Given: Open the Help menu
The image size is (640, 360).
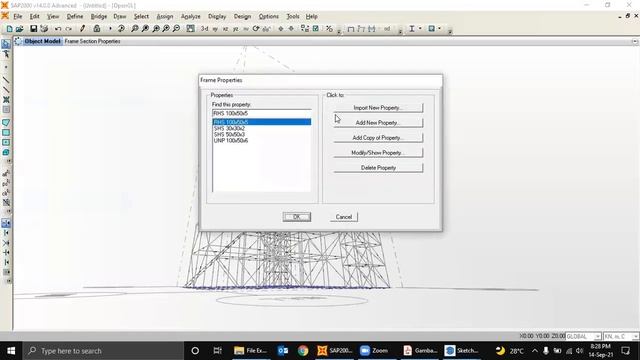Looking at the screenshot, I should click(x=311, y=16).
